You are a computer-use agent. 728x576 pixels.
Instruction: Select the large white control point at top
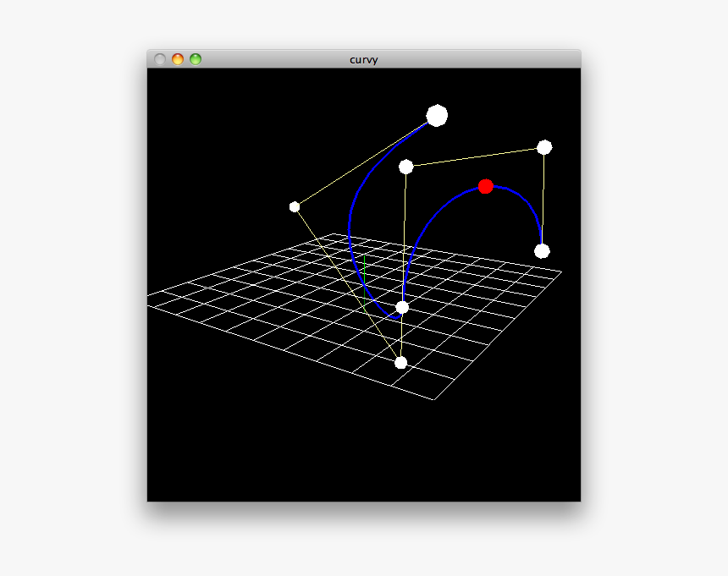point(437,116)
